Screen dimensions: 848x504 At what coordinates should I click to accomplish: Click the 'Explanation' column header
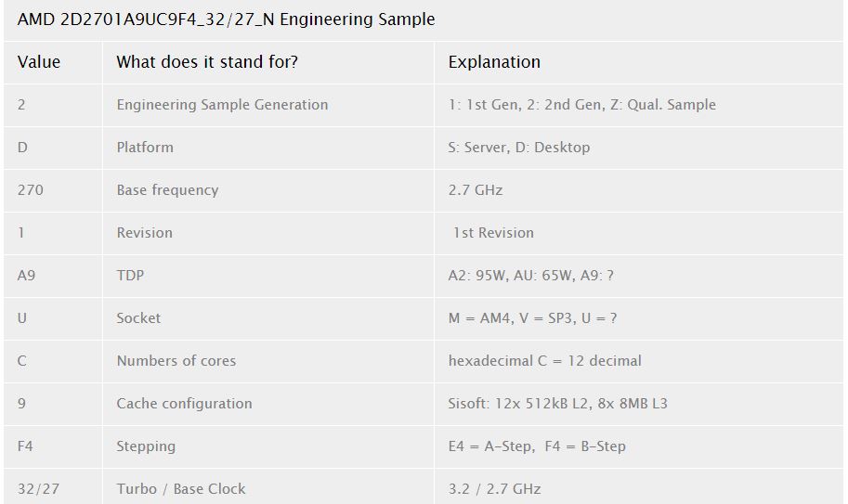(x=494, y=62)
